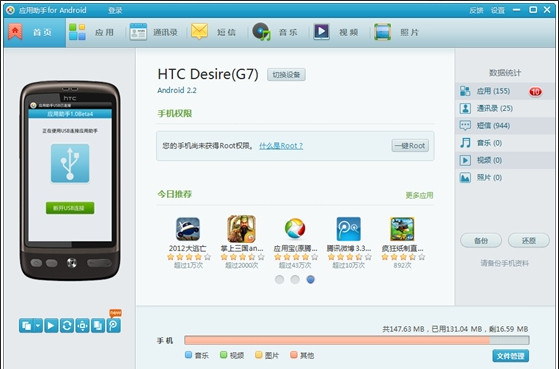The width and height of the screenshot is (559, 369).
Task: Click the 疯狂纸制直... app title
Action: (x=402, y=248)
